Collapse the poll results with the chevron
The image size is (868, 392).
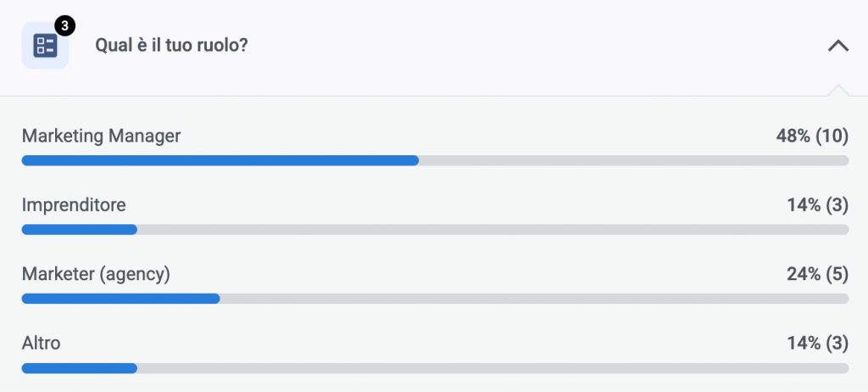point(837,46)
